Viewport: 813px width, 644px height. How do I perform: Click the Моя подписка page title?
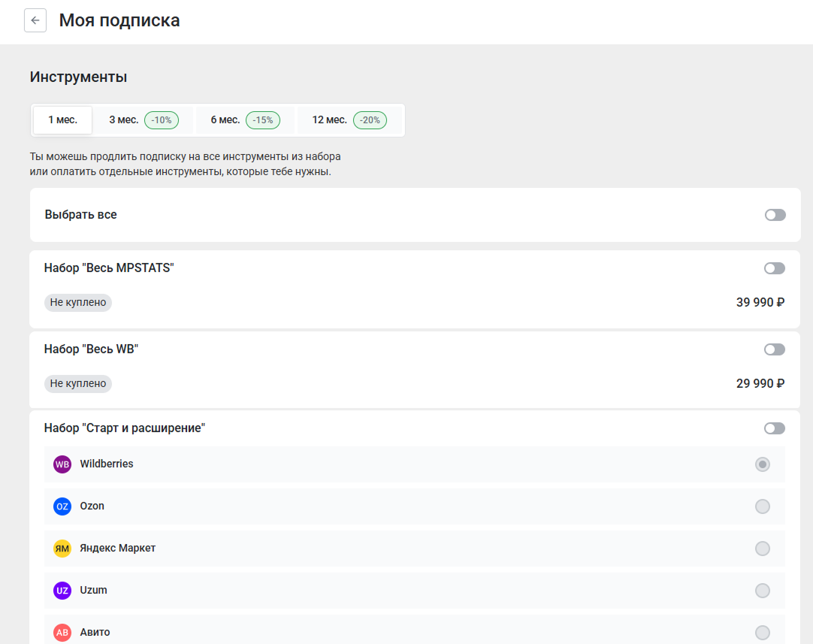coord(119,20)
